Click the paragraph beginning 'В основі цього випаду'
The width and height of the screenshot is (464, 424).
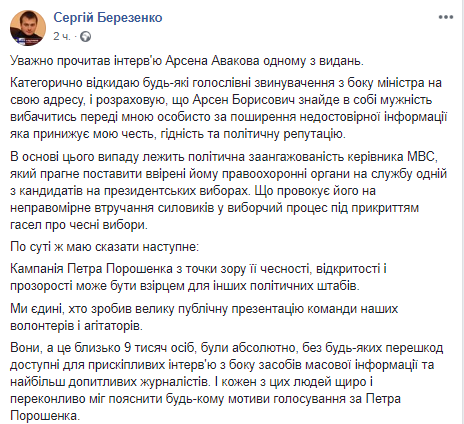(229, 191)
